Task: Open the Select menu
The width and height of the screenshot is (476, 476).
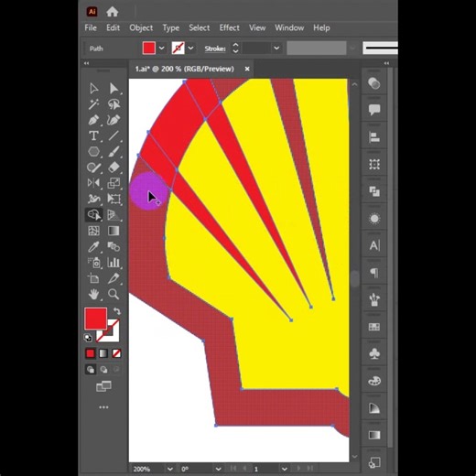Action: pos(200,27)
